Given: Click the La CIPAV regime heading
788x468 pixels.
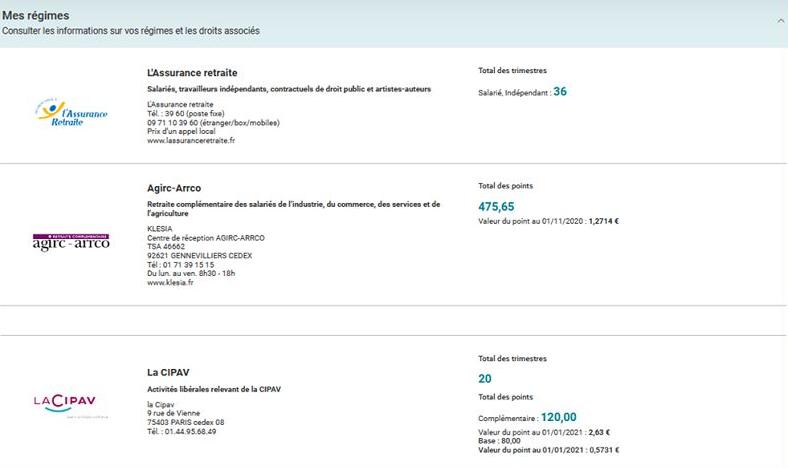Looking at the screenshot, I should pos(169,372).
